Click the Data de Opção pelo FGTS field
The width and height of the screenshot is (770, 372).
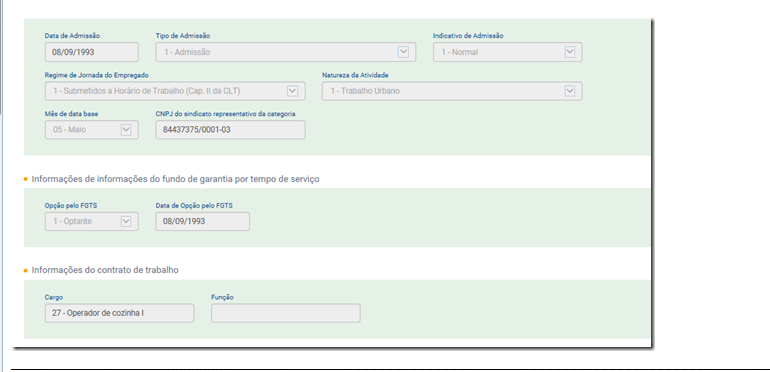click(x=202, y=221)
